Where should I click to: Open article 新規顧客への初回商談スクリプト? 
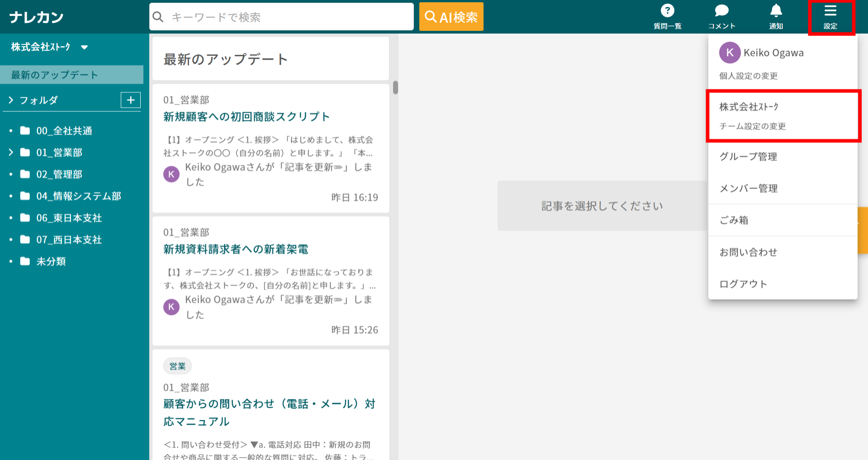[247, 117]
